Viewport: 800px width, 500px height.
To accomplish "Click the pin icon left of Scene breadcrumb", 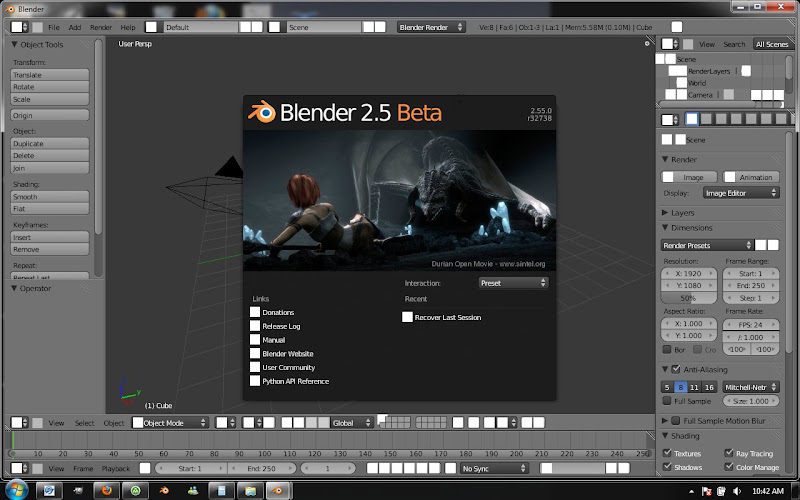I will coord(667,139).
